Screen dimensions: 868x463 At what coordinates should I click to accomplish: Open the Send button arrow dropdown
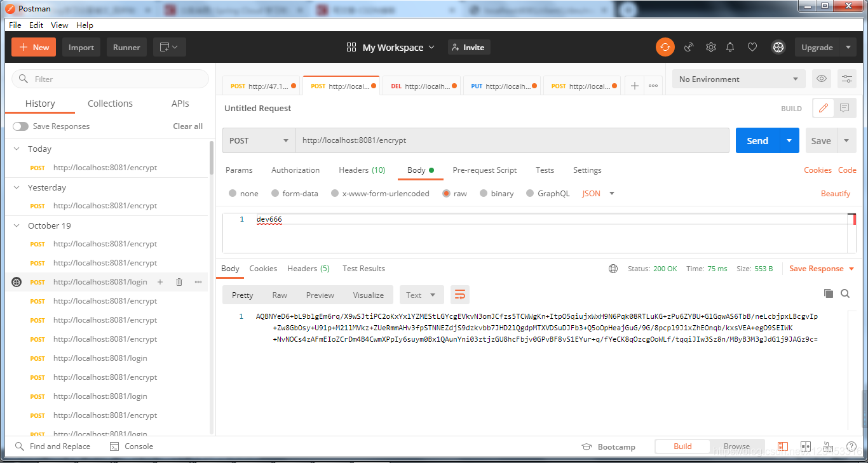coord(789,140)
